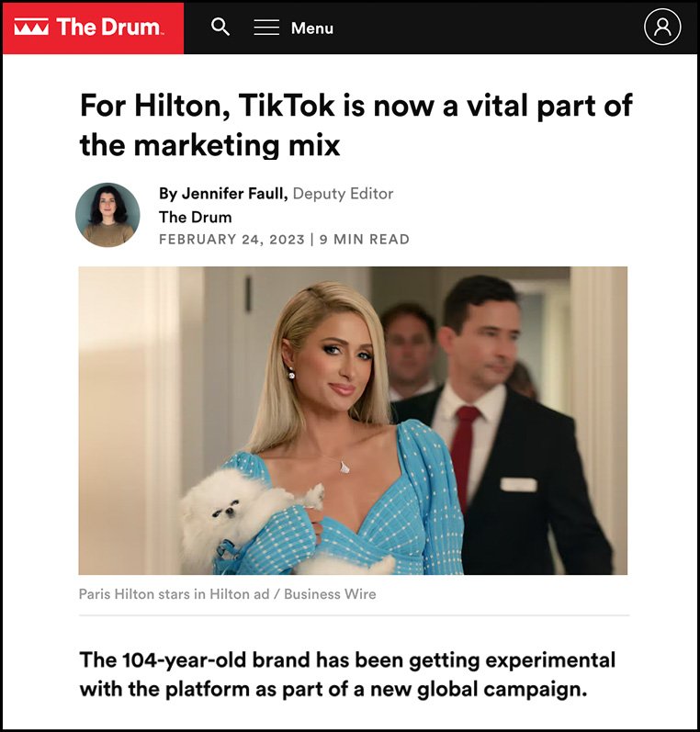700x732 pixels.
Task: Open the Menu label in header
Action: tap(312, 28)
